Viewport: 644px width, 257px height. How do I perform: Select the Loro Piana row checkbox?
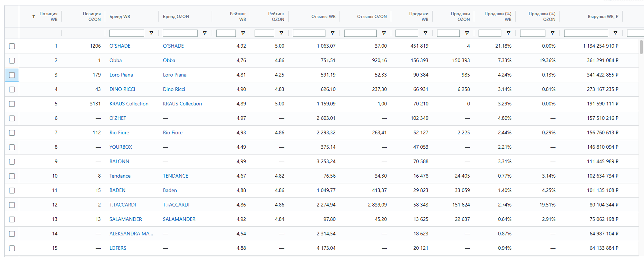click(12, 75)
